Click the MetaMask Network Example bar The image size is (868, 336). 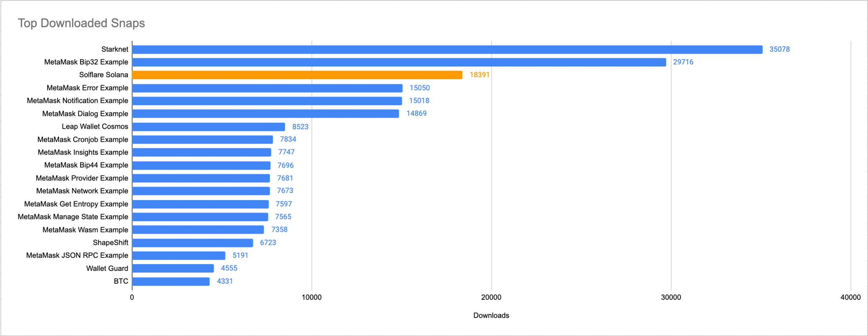click(x=201, y=191)
